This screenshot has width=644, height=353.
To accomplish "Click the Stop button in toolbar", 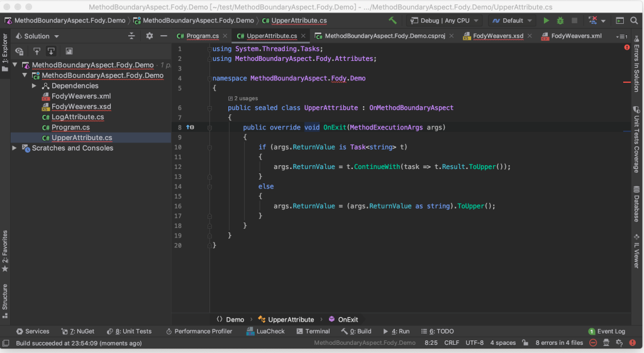I will click(x=574, y=21).
